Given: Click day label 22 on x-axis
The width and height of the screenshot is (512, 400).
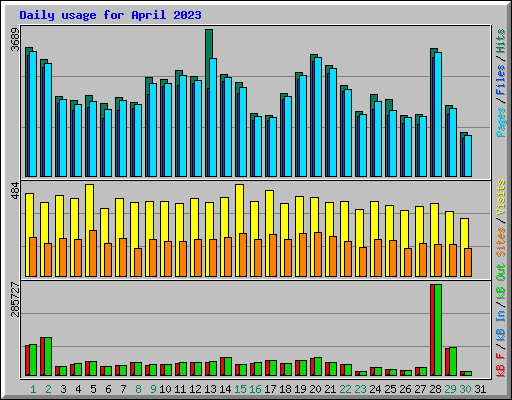Looking at the screenshot, I should (x=345, y=389).
